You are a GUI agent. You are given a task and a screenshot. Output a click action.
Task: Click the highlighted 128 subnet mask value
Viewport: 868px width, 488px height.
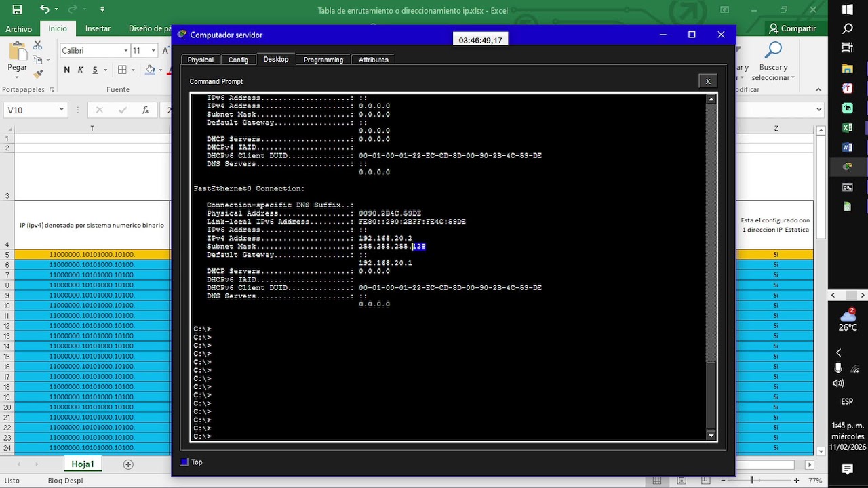coord(419,247)
